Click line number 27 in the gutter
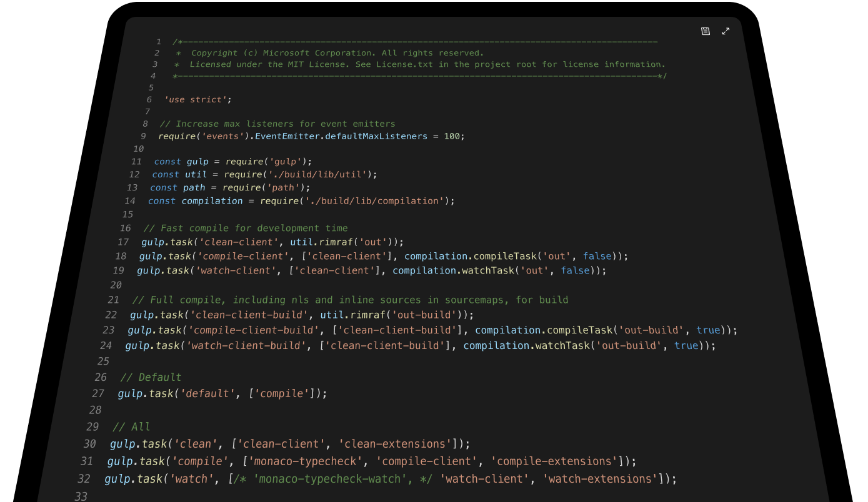This screenshot has height=502, width=868. (98, 394)
